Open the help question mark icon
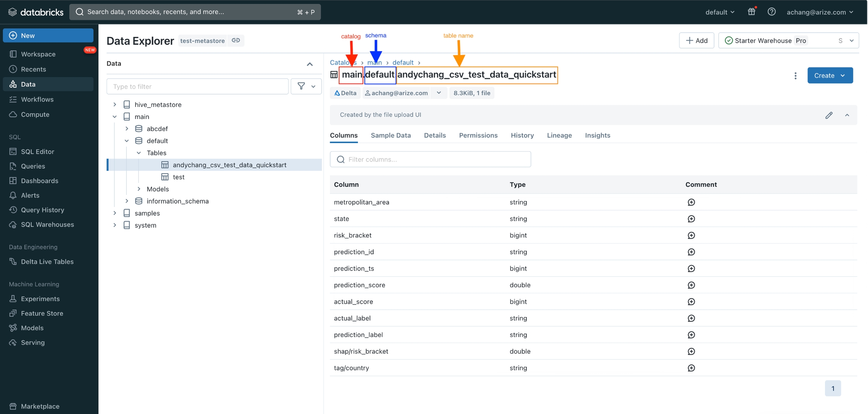868x414 pixels. [771, 12]
